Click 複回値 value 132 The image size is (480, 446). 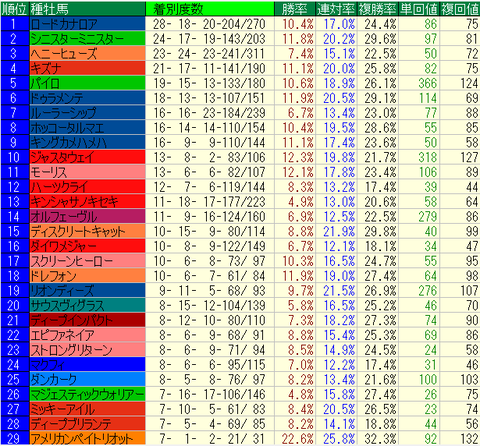(469, 438)
